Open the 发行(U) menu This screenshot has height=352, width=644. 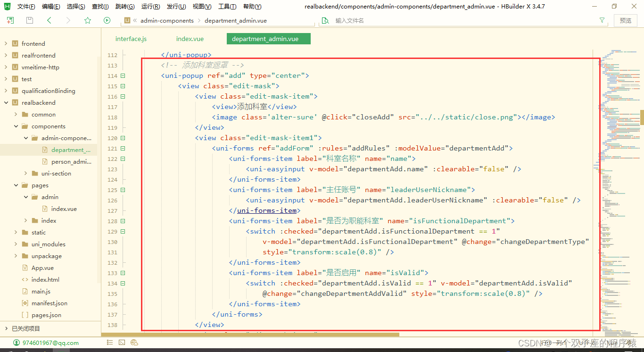[176, 7]
